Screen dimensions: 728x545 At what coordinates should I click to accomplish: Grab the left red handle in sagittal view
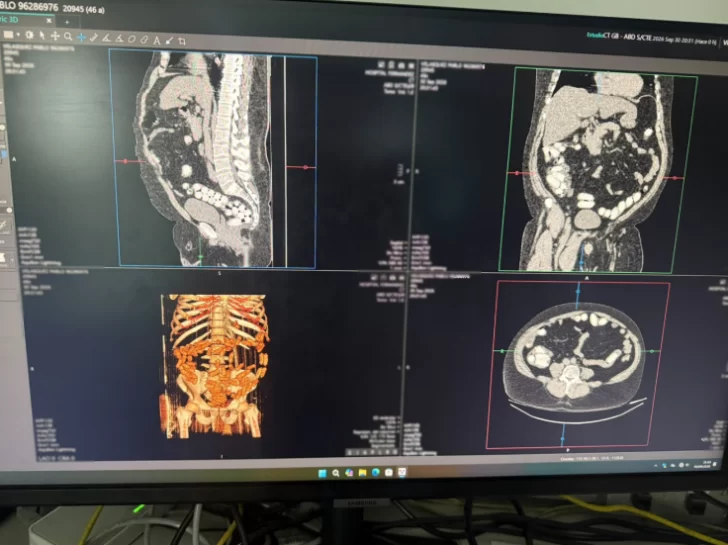click(x=125, y=161)
